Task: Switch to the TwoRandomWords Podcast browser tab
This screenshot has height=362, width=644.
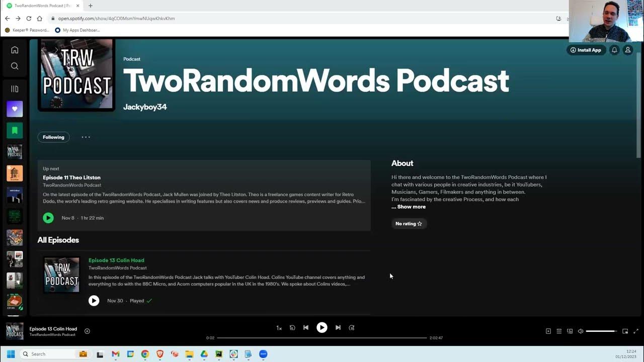Action: (x=39, y=6)
